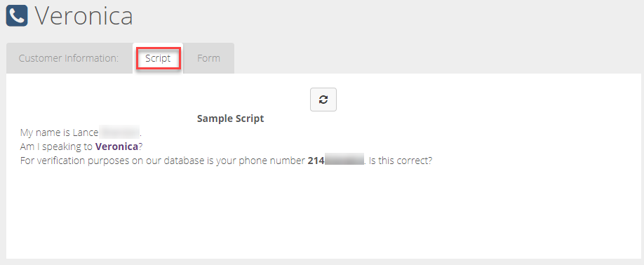644x265 pixels.
Task: Click the refresh script icon button
Action: (323, 100)
